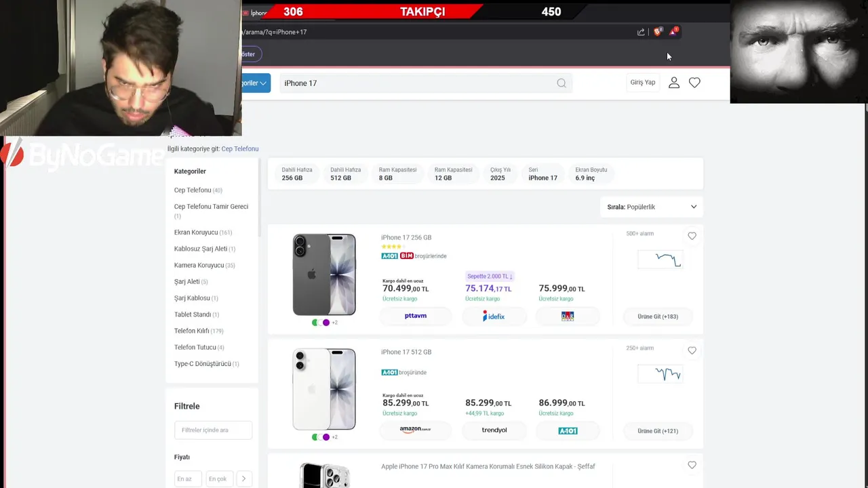Click the browser address bar URL
The width and height of the screenshot is (868, 488).
[x=275, y=32]
